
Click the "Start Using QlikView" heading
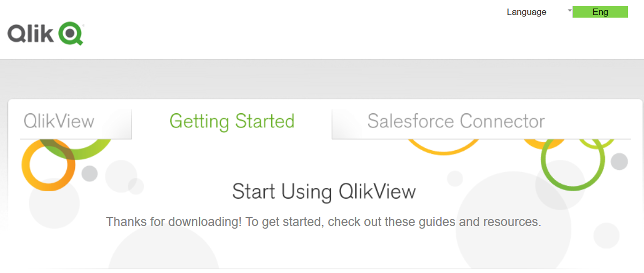click(x=324, y=191)
